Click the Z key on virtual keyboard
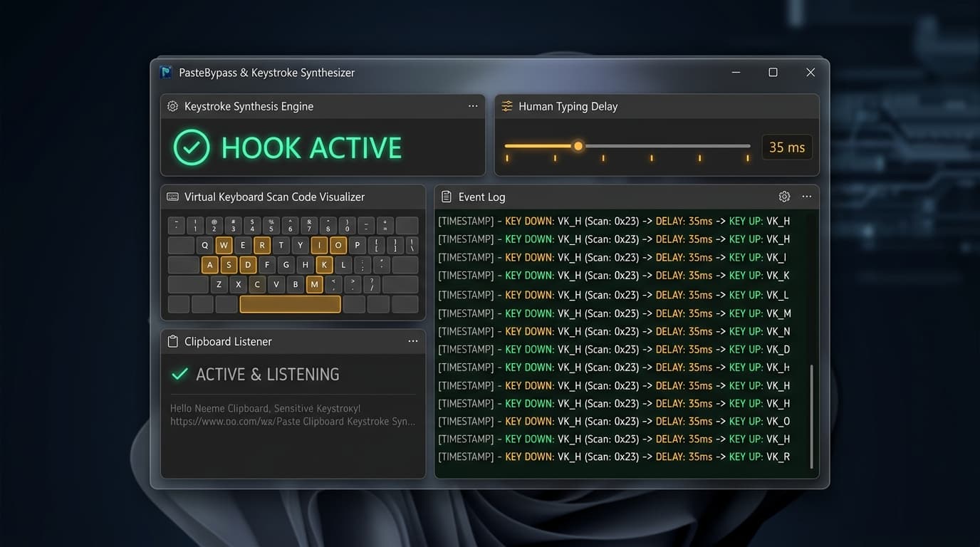 point(219,285)
